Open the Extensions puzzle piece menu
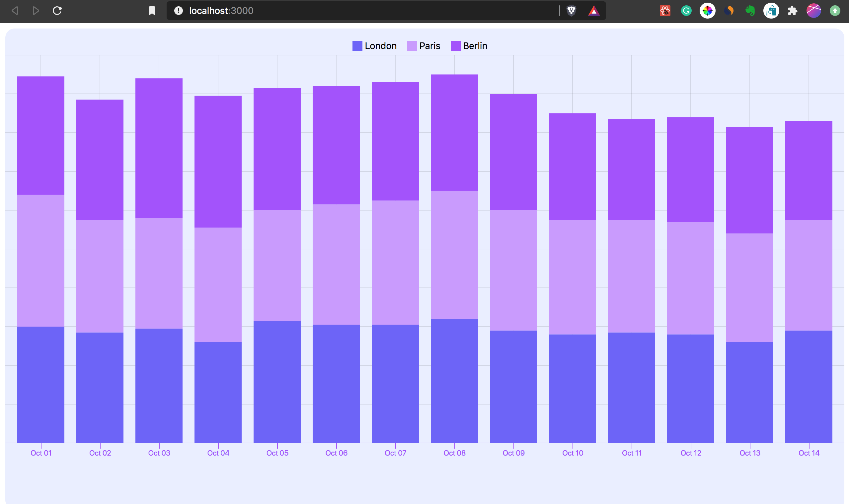This screenshot has height=504, width=849. pyautogui.click(x=792, y=11)
